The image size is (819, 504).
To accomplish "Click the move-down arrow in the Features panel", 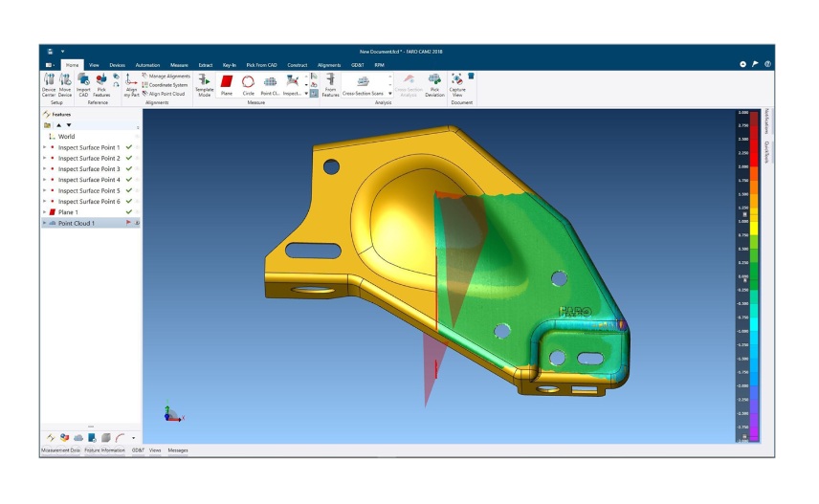I will click(69, 125).
